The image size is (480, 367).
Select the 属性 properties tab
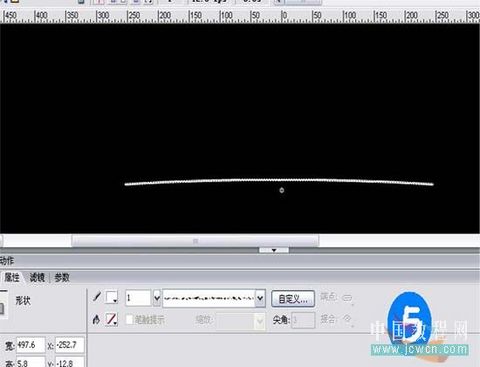tap(12, 277)
